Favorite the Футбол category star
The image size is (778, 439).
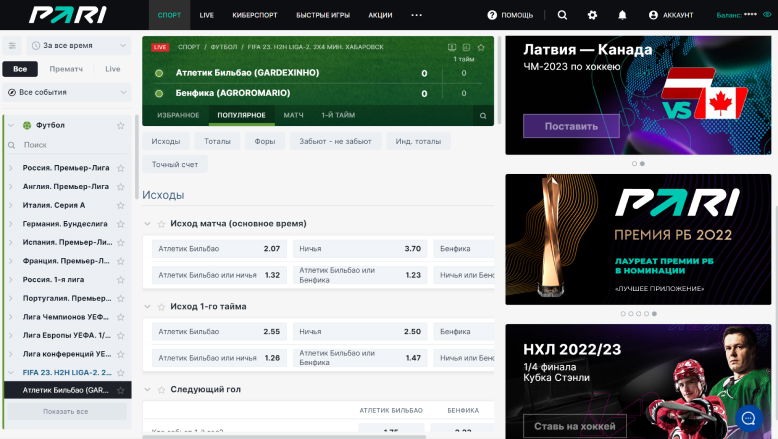tap(121, 125)
